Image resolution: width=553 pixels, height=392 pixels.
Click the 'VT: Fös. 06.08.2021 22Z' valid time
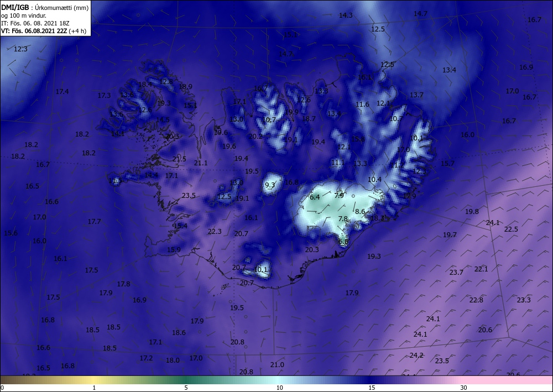34,31
